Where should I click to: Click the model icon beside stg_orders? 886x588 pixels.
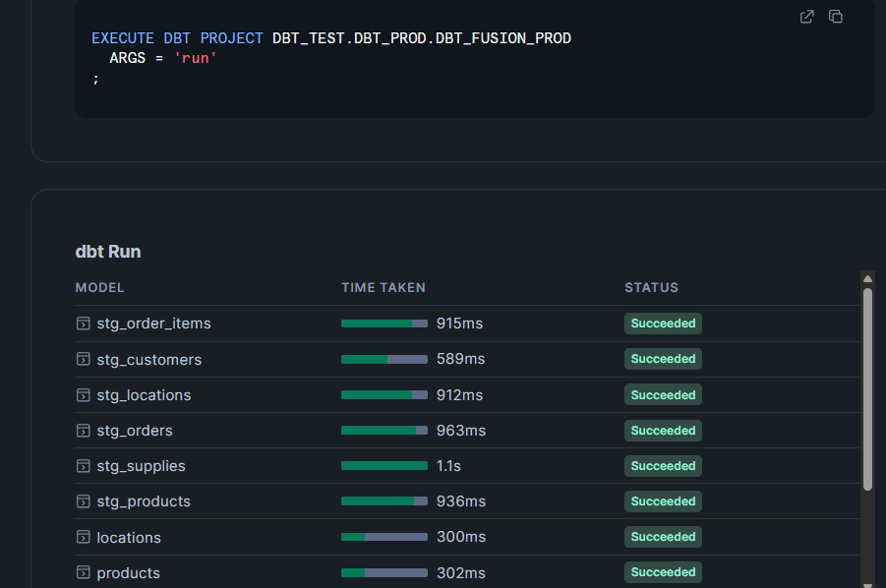(83, 431)
